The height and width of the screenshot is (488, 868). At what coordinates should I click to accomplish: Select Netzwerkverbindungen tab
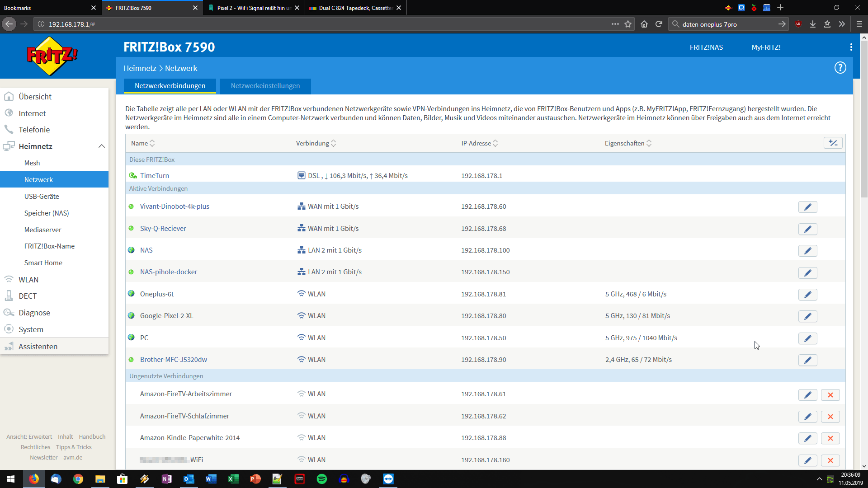pos(170,86)
